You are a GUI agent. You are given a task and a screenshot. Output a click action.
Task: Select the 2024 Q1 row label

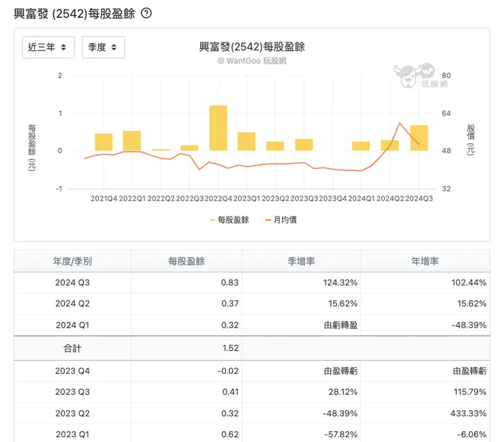72,326
